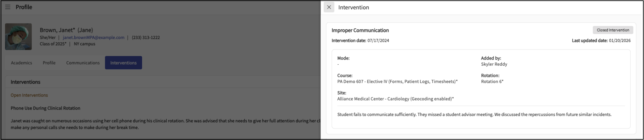
Task: Click the Open Interventions section label
Action: [x=29, y=95]
